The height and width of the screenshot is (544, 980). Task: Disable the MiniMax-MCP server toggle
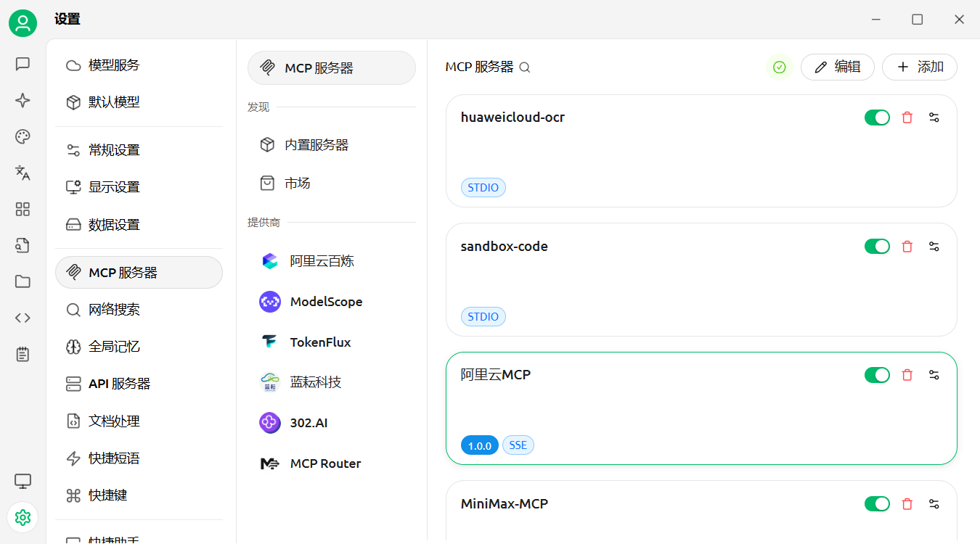[877, 503]
